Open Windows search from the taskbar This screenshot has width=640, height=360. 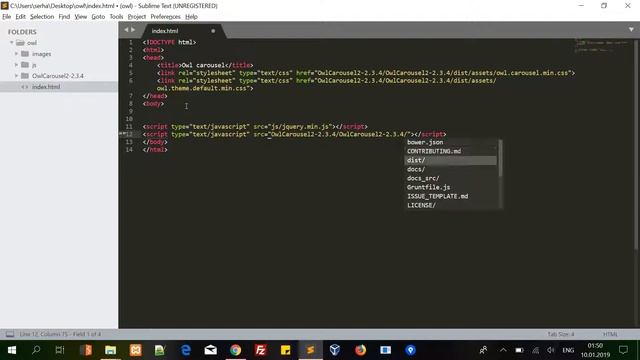tap(36, 350)
